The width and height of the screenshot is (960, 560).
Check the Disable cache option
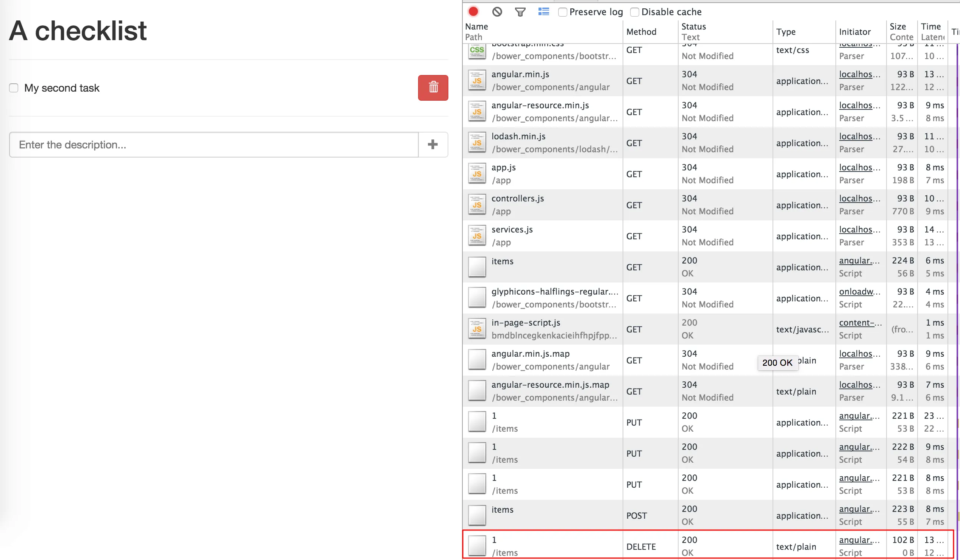coord(634,12)
